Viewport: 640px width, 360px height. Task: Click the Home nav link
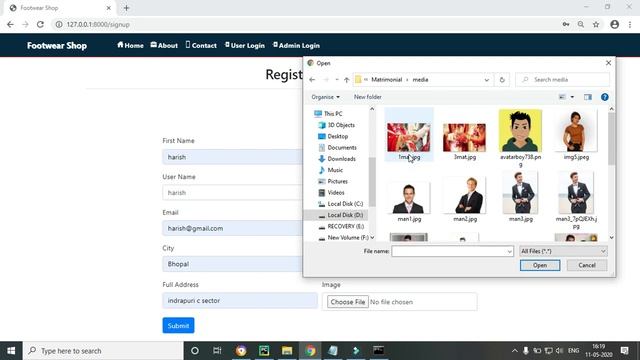(130, 45)
